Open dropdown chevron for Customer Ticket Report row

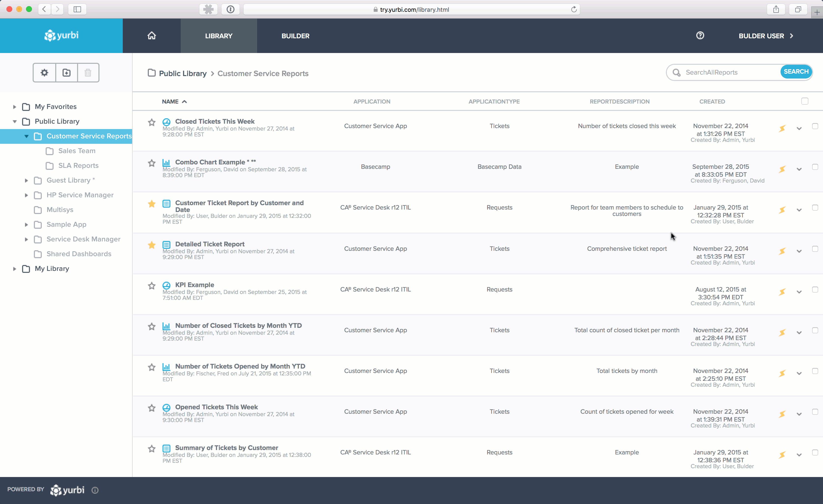pyautogui.click(x=799, y=210)
